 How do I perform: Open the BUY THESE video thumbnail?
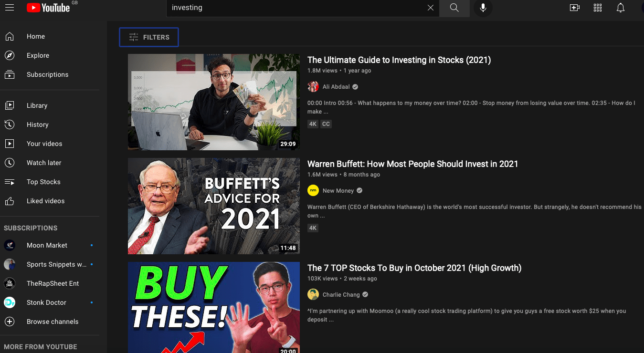coord(214,308)
